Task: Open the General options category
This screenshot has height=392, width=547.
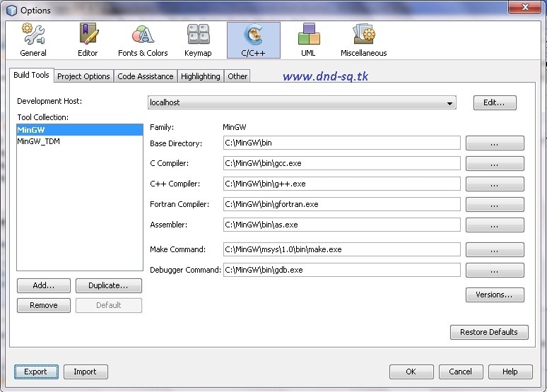Action: [33, 40]
